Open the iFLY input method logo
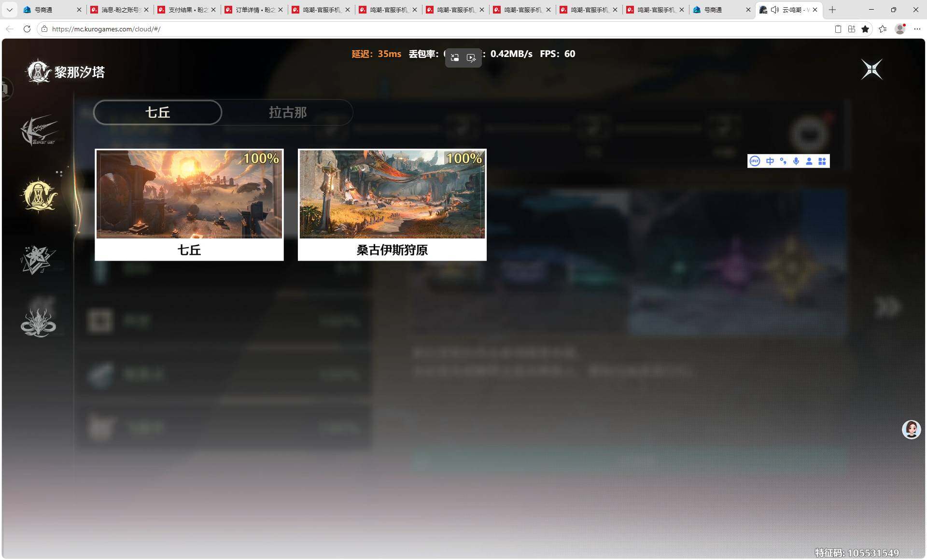This screenshot has height=560, width=927. tap(755, 161)
